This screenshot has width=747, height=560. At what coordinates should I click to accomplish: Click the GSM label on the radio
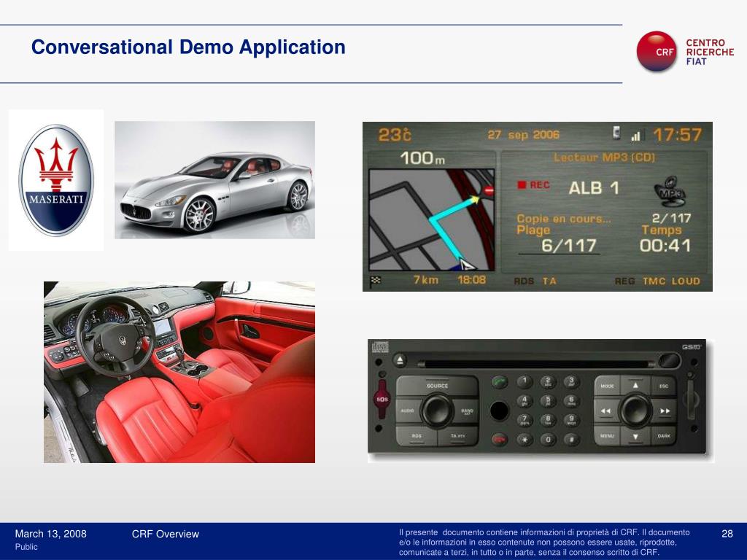point(692,346)
